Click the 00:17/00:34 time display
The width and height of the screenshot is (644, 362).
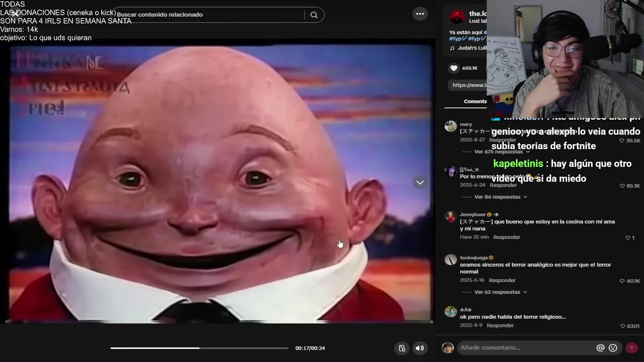[x=310, y=348]
